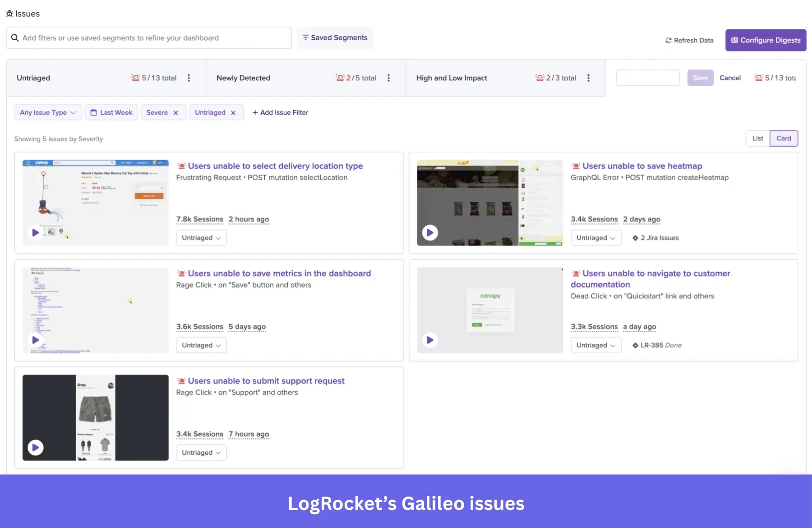Remove the Untriaged filter chip
Image resolution: width=812 pixels, height=528 pixels.
pyautogui.click(x=234, y=112)
